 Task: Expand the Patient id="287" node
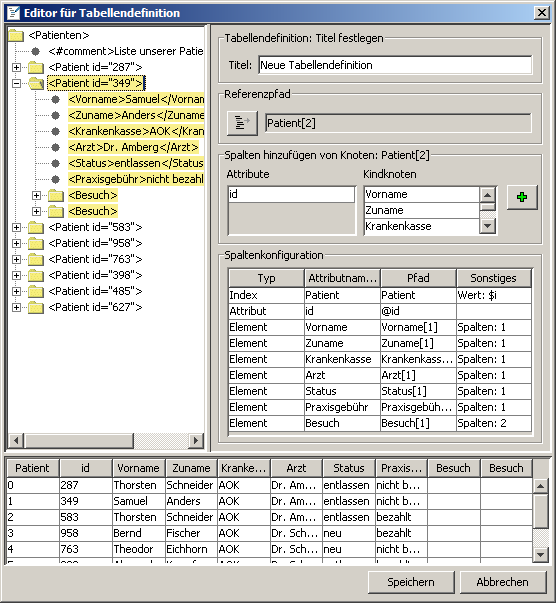pos(16,67)
